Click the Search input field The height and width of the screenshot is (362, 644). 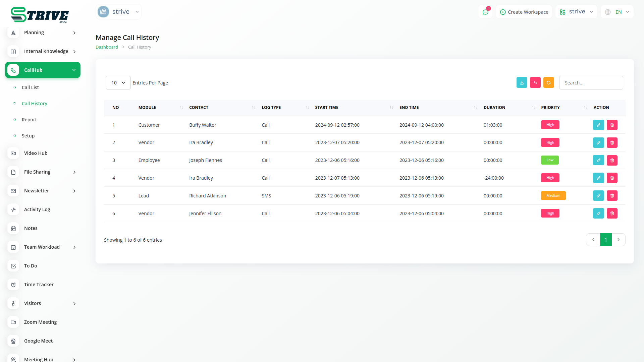[591, 83]
